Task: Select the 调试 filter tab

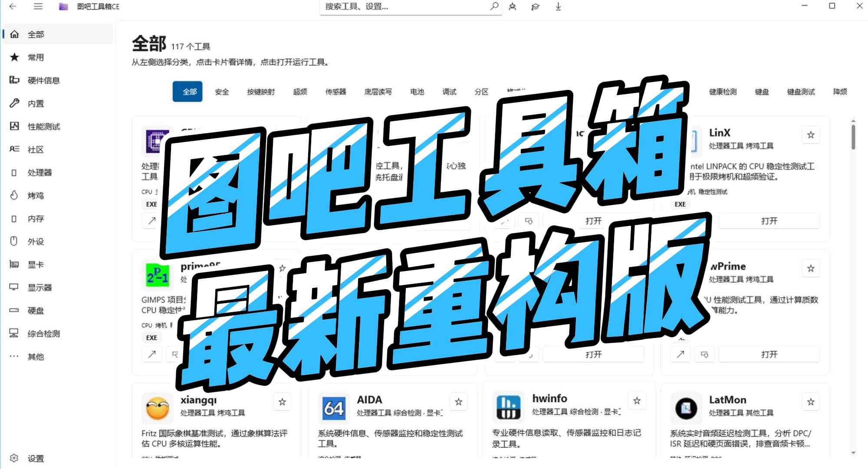Action: click(449, 92)
